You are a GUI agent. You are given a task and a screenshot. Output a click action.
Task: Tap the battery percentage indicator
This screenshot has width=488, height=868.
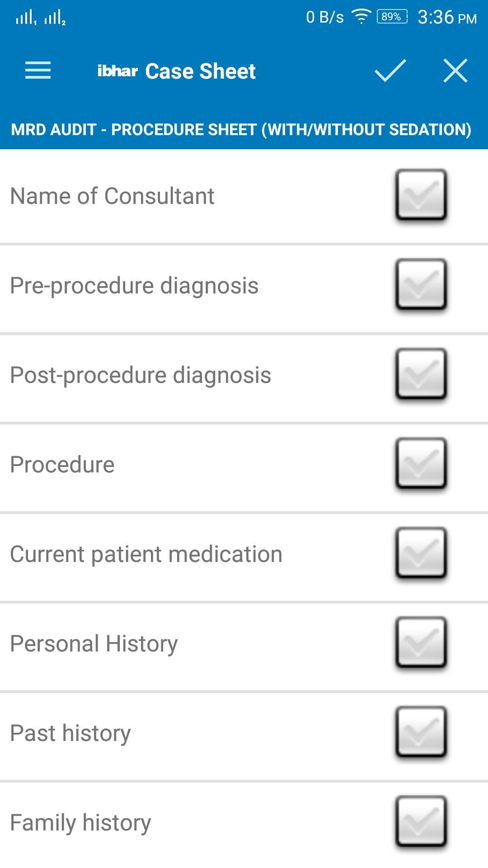[392, 17]
